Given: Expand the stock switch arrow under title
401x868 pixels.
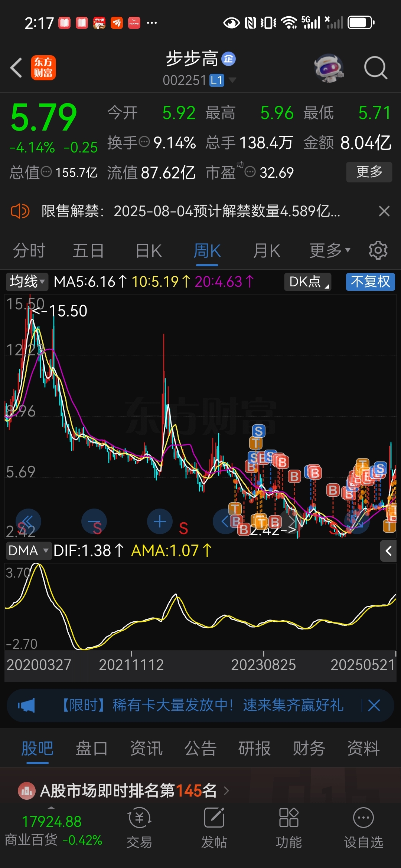Looking at the screenshot, I should [232, 80].
